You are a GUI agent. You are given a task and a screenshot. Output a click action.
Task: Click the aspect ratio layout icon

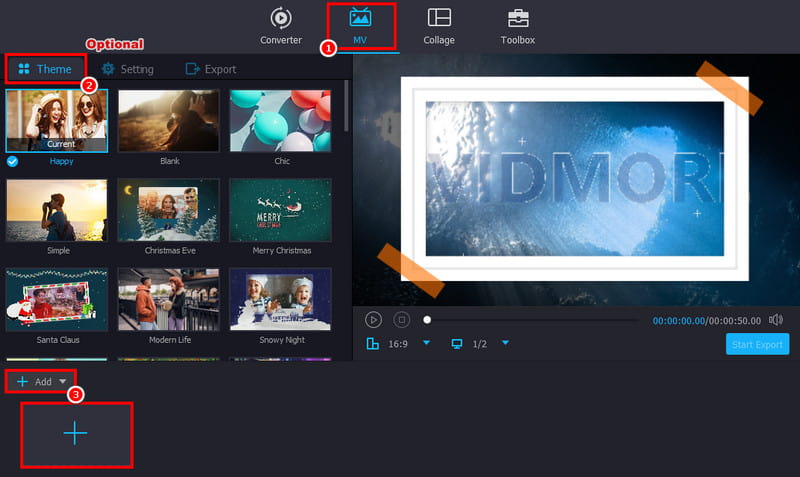point(372,344)
